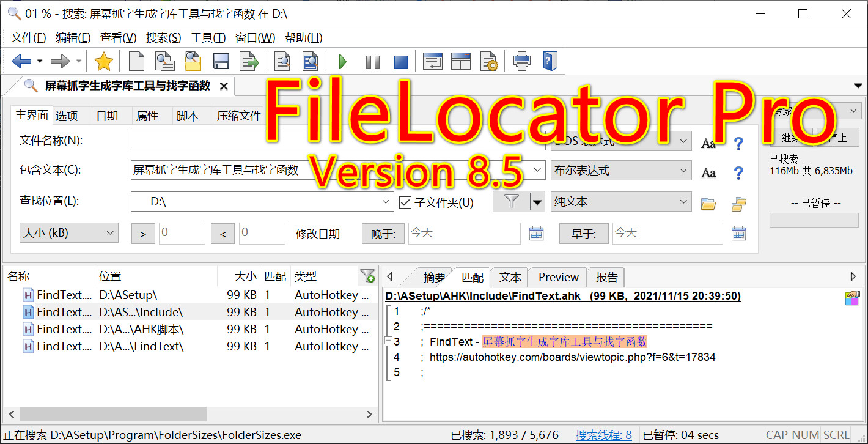Save the search using the floppy disk icon

pyautogui.click(x=221, y=61)
